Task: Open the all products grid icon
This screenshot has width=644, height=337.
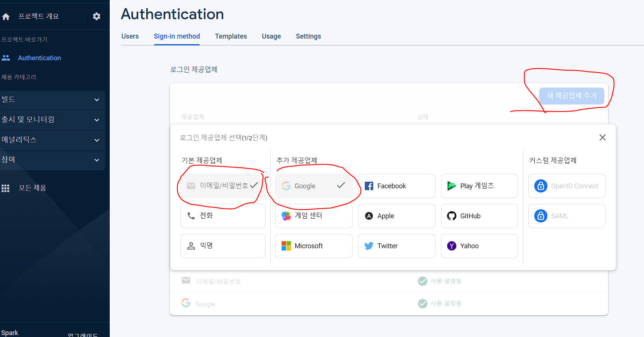Action: 5,188
